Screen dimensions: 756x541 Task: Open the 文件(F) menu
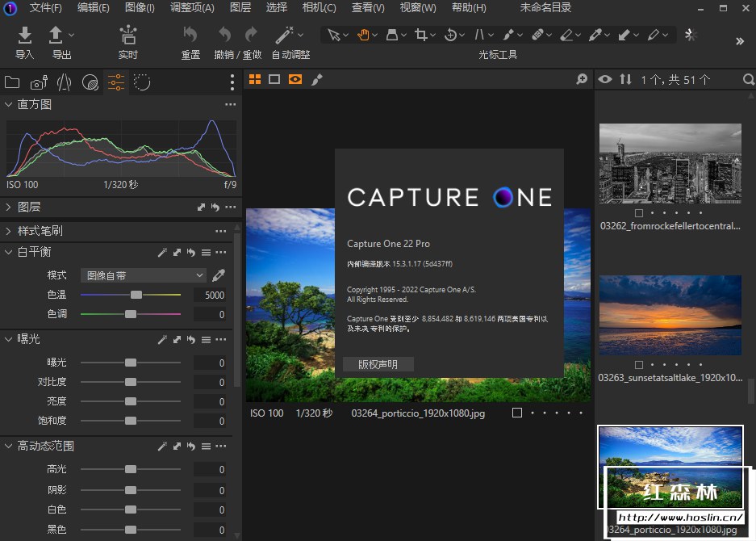click(x=45, y=8)
